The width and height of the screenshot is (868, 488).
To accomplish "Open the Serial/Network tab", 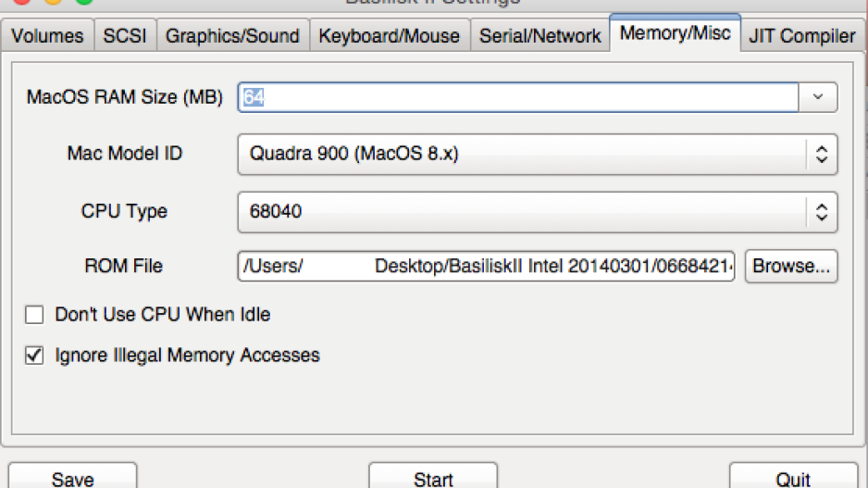I will coord(540,36).
